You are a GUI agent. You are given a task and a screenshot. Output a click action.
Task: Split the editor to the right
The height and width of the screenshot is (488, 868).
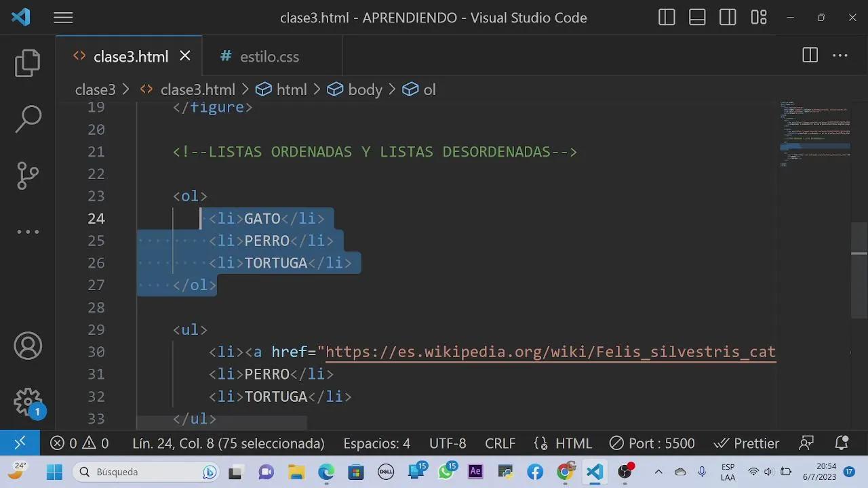point(810,56)
